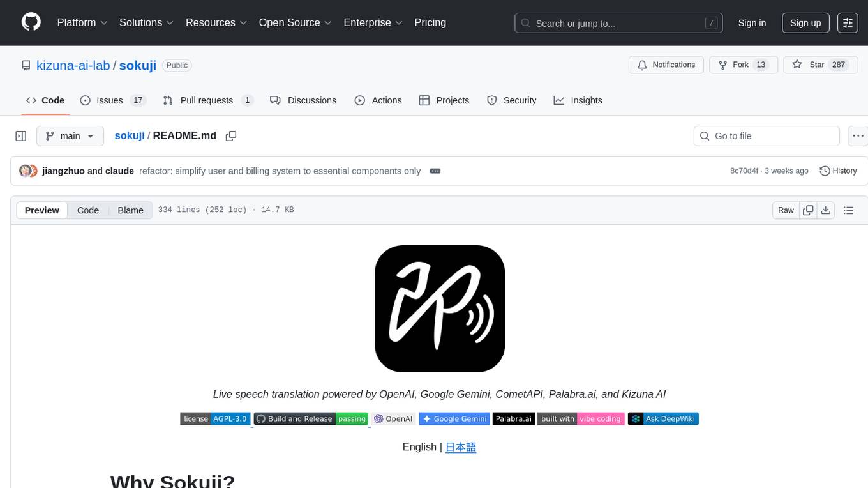Open the GitHub homepage logo
The width and height of the screenshot is (868, 488).
tap(31, 22)
